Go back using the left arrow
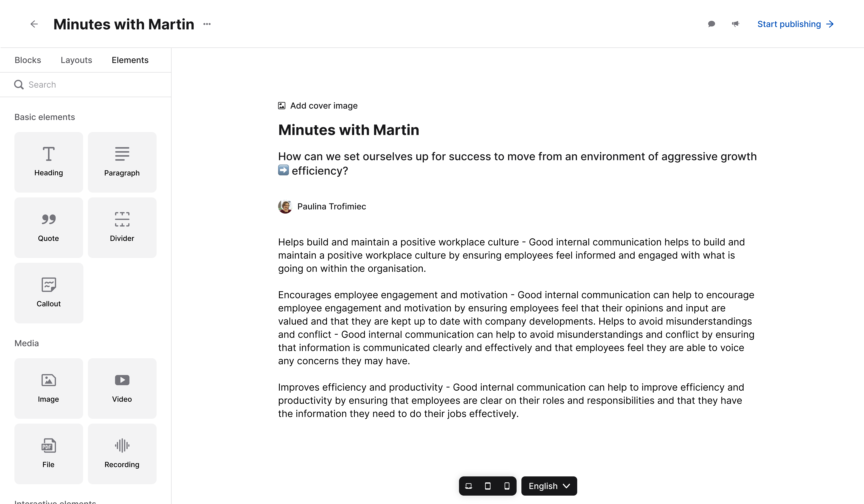The image size is (864, 504). [34, 24]
